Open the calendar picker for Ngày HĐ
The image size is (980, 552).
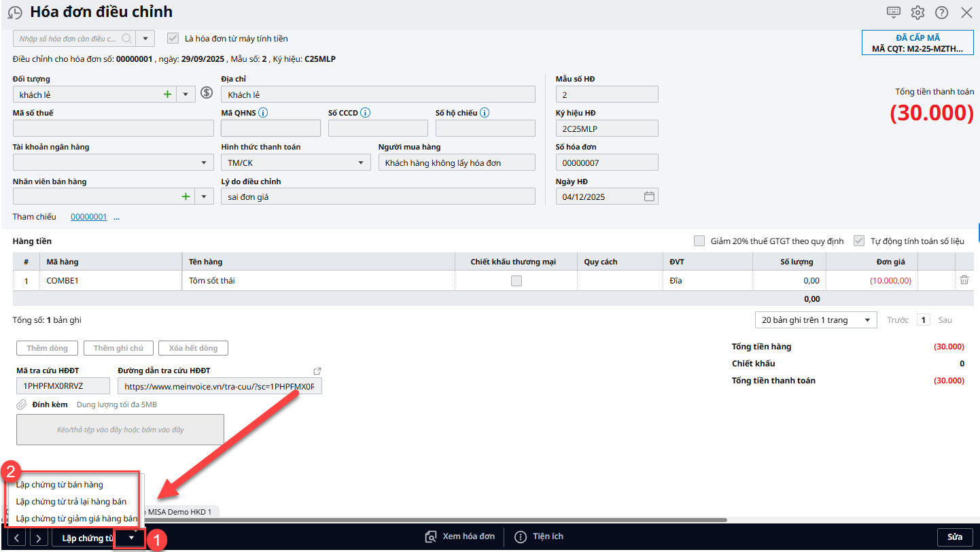[x=649, y=196]
